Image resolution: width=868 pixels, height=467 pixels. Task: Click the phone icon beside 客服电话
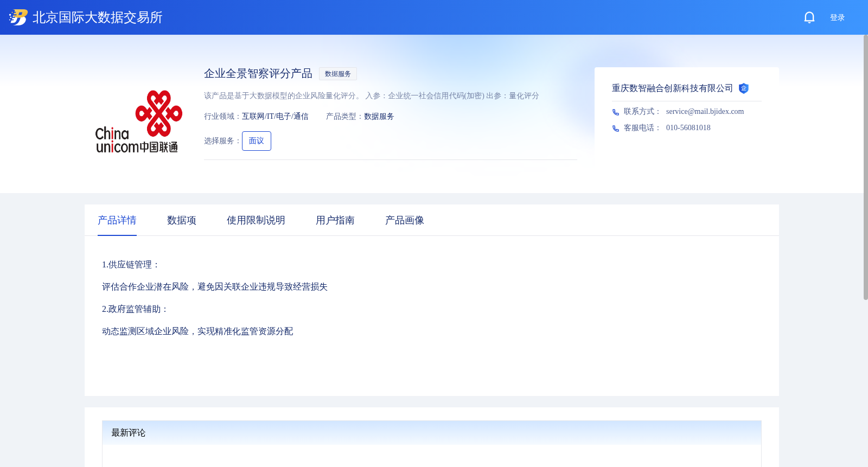click(616, 129)
